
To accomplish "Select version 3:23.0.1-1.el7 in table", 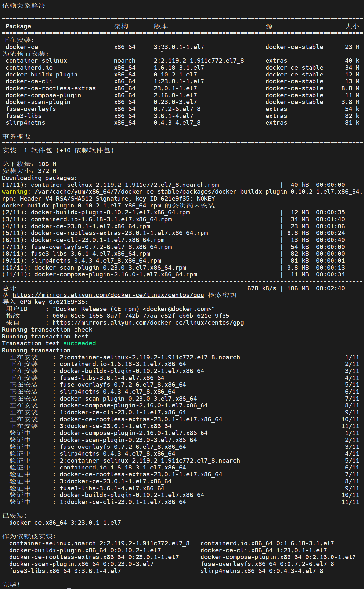I will point(179,47).
